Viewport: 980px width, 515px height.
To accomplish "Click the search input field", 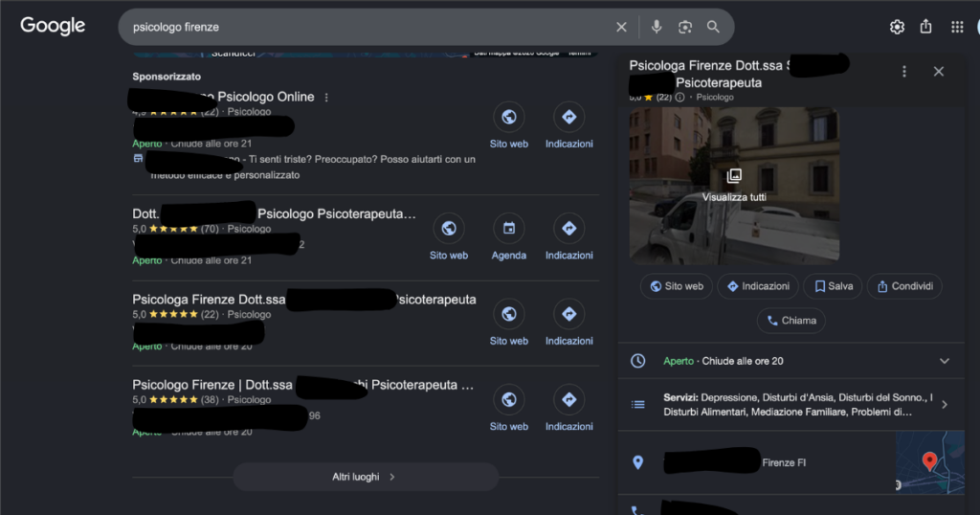I will pos(368,27).
